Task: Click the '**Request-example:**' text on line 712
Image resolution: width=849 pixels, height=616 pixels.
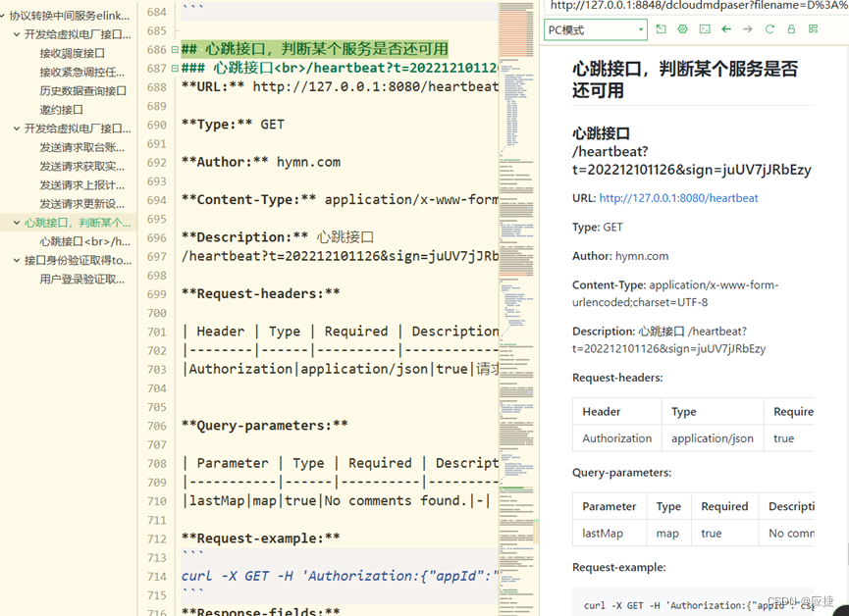Action: (261, 539)
